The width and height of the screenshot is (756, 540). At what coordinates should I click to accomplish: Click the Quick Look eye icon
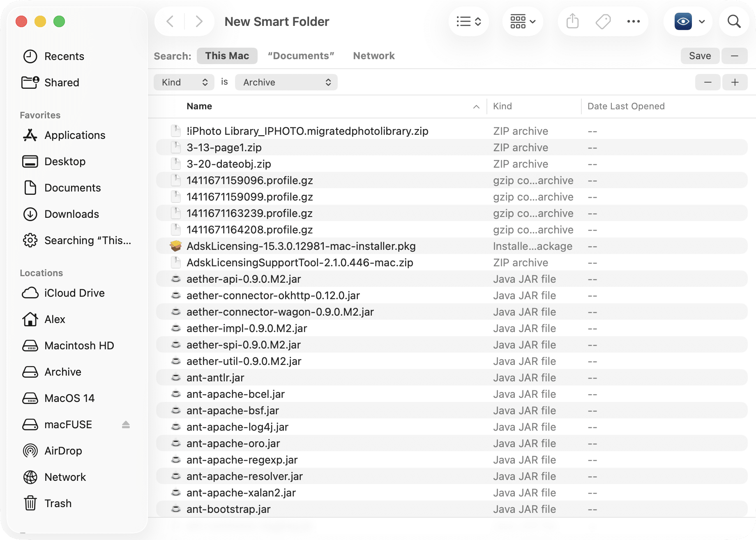683,21
